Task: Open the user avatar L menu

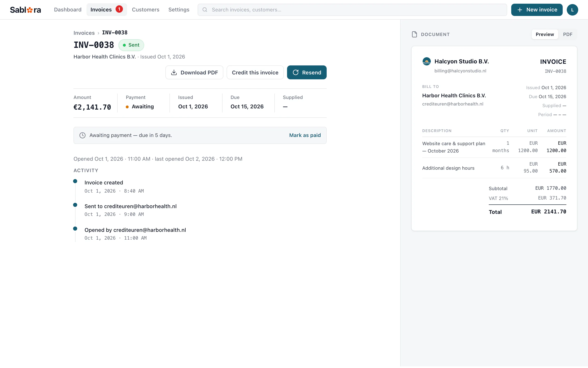Action: (x=572, y=10)
